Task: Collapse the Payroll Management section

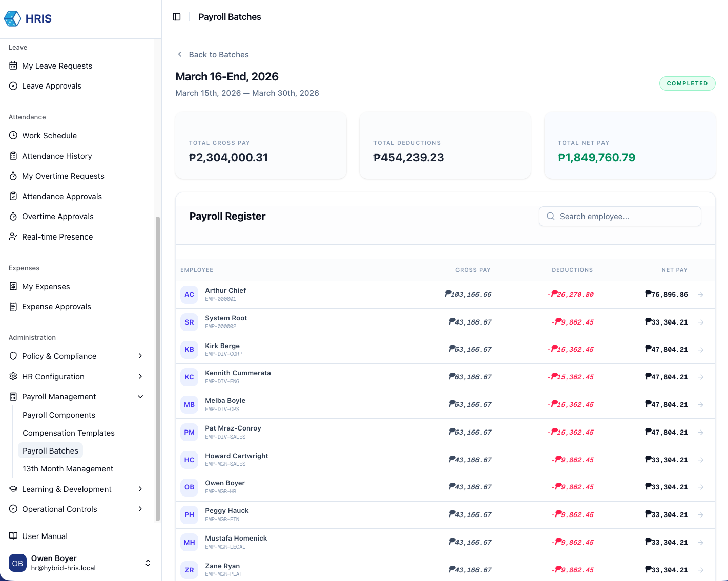Action: pyautogui.click(x=140, y=397)
